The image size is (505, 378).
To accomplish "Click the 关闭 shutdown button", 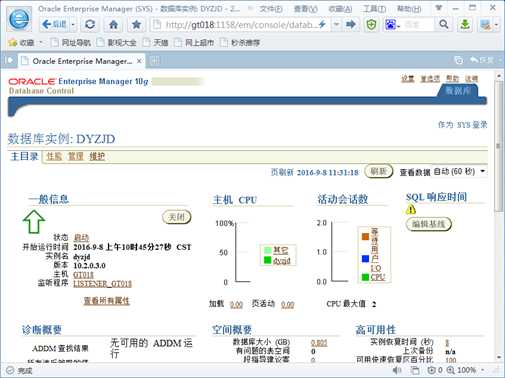I will pyautogui.click(x=177, y=217).
